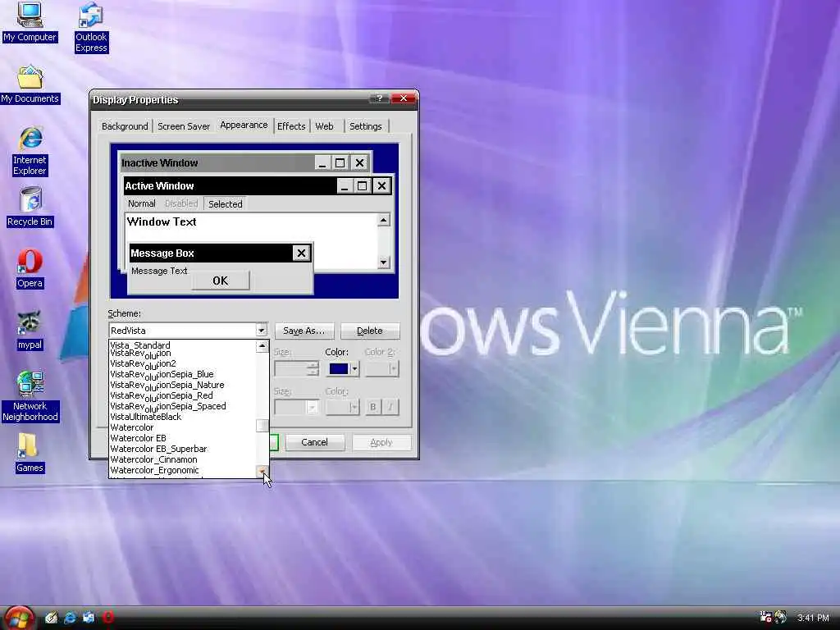Open the Outlook Express desktop icon
Viewport: 840px width, 630px height.
click(x=91, y=28)
